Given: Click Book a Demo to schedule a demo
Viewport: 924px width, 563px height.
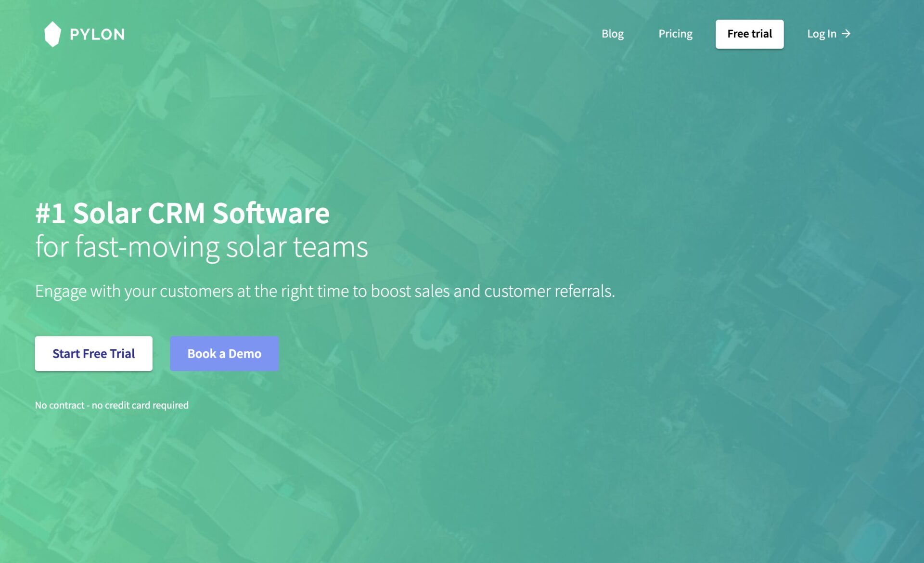Looking at the screenshot, I should tap(224, 353).
